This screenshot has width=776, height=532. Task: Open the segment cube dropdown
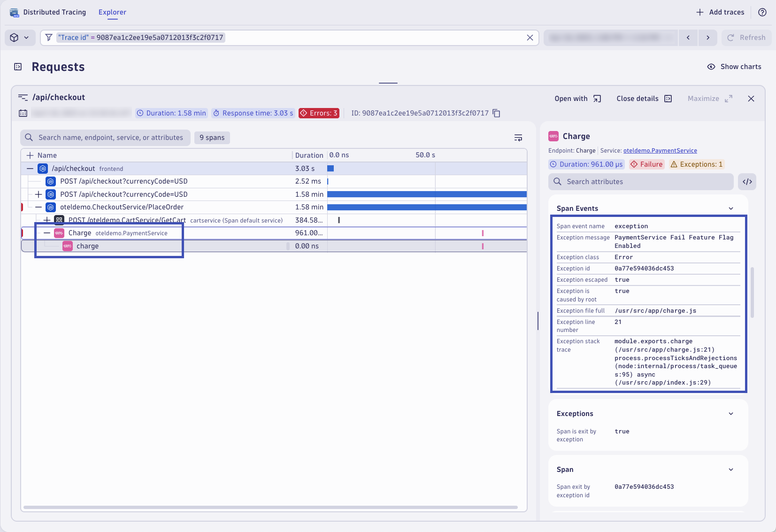[20, 38]
